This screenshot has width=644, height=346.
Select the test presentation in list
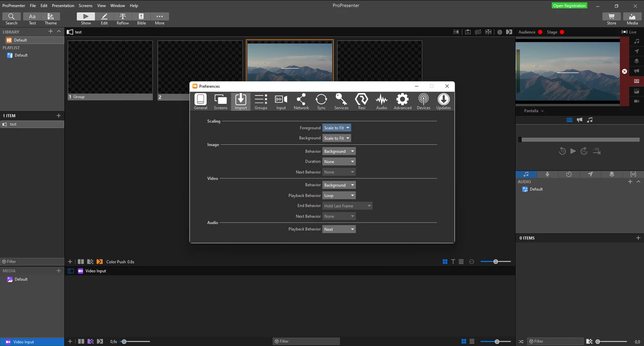click(x=32, y=124)
